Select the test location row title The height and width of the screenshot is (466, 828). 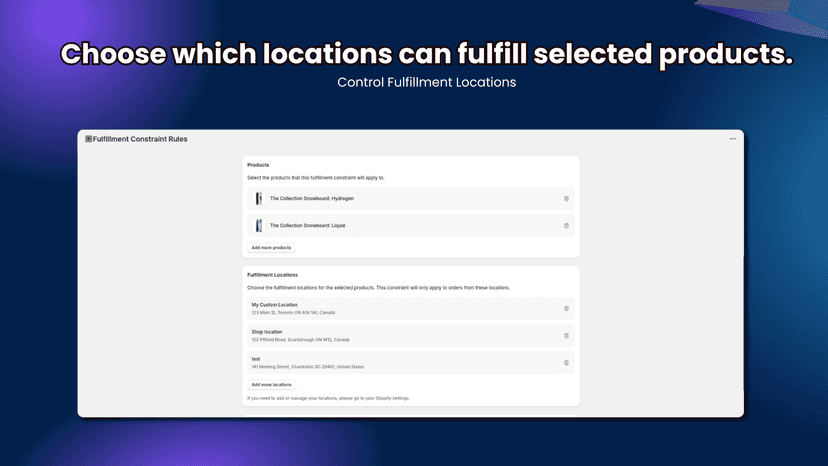256,359
